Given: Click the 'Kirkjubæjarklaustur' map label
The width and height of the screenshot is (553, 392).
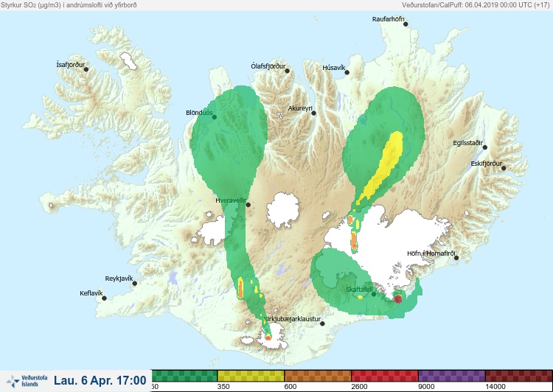Looking at the screenshot, I should 293,319.
